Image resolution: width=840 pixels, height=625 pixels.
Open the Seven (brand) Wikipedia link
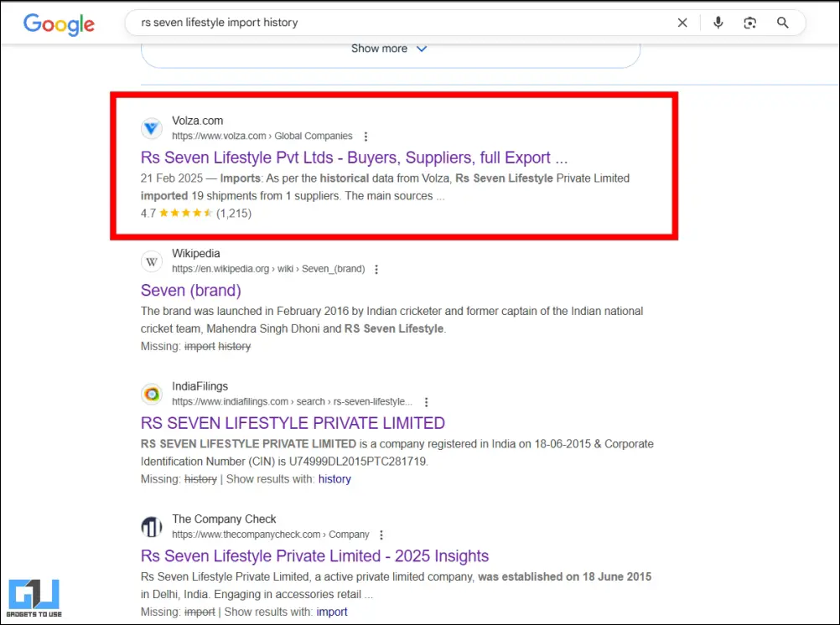tap(190, 290)
